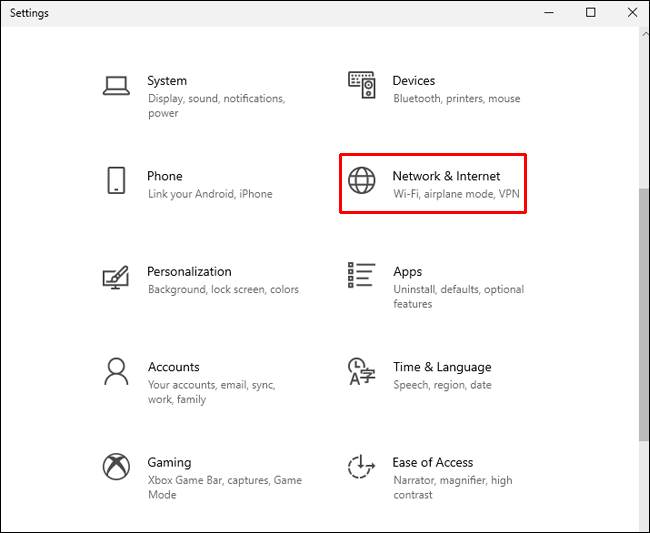Maximize the Settings window
The image size is (650, 533).
[x=590, y=13]
